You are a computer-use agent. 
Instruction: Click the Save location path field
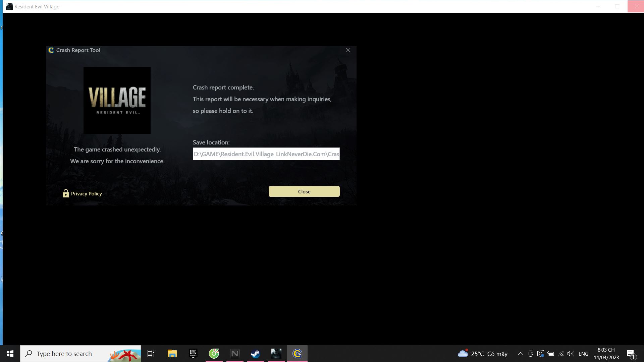pos(266,154)
